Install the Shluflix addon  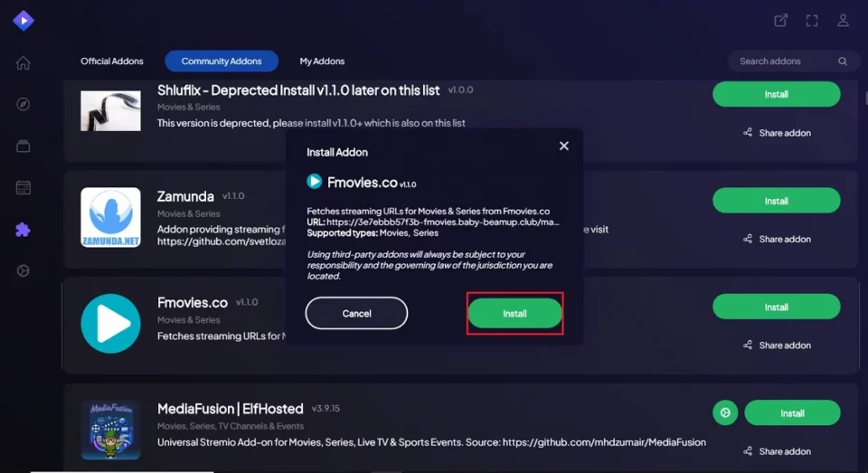click(776, 94)
